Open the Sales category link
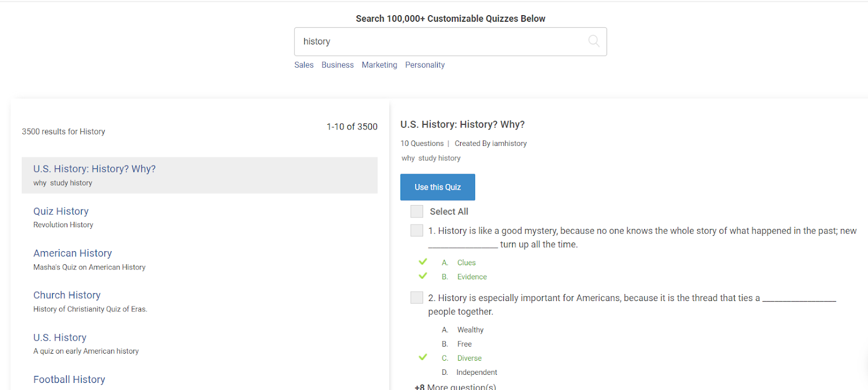This screenshot has width=868, height=390. 304,65
